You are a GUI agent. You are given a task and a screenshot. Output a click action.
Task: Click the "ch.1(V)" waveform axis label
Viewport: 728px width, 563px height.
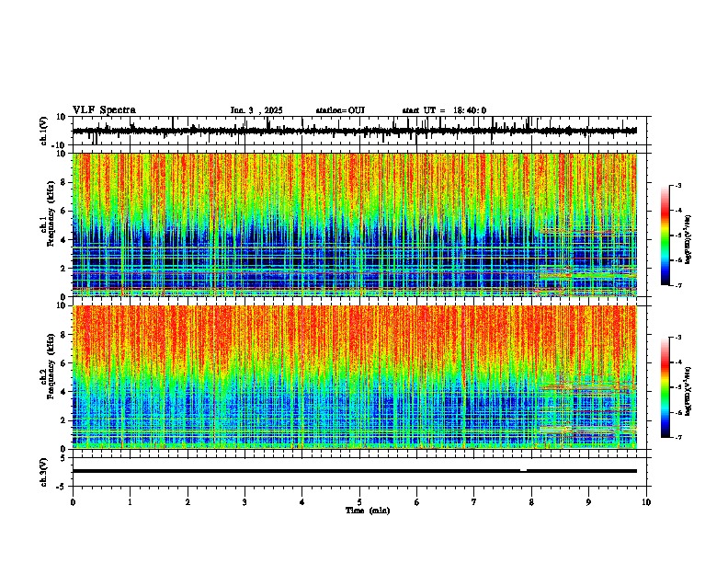(x=44, y=131)
